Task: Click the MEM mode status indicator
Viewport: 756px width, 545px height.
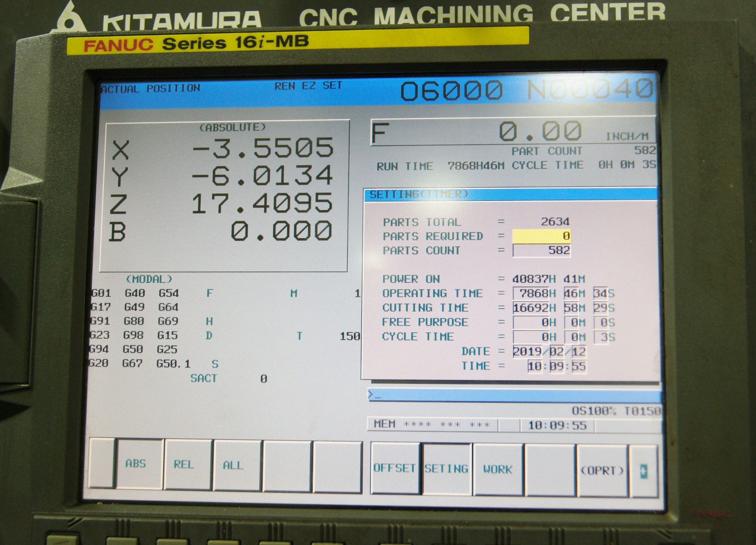Action: click(385, 424)
